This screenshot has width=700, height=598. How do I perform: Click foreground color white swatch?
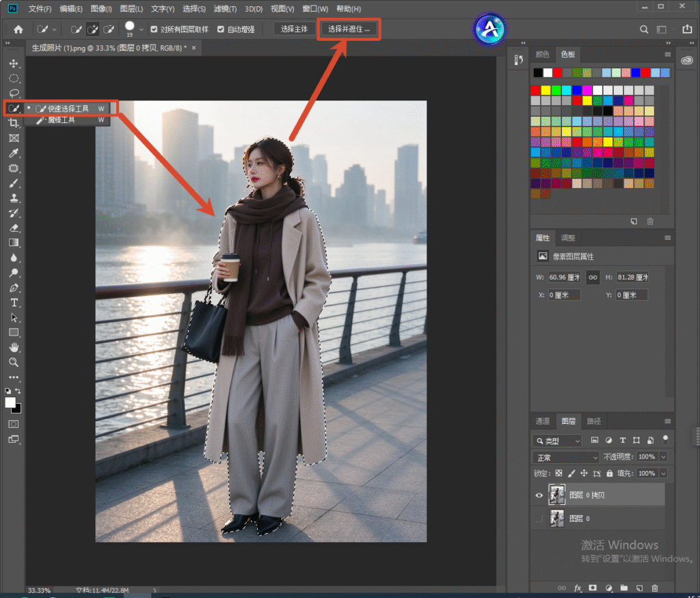pos(10,402)
